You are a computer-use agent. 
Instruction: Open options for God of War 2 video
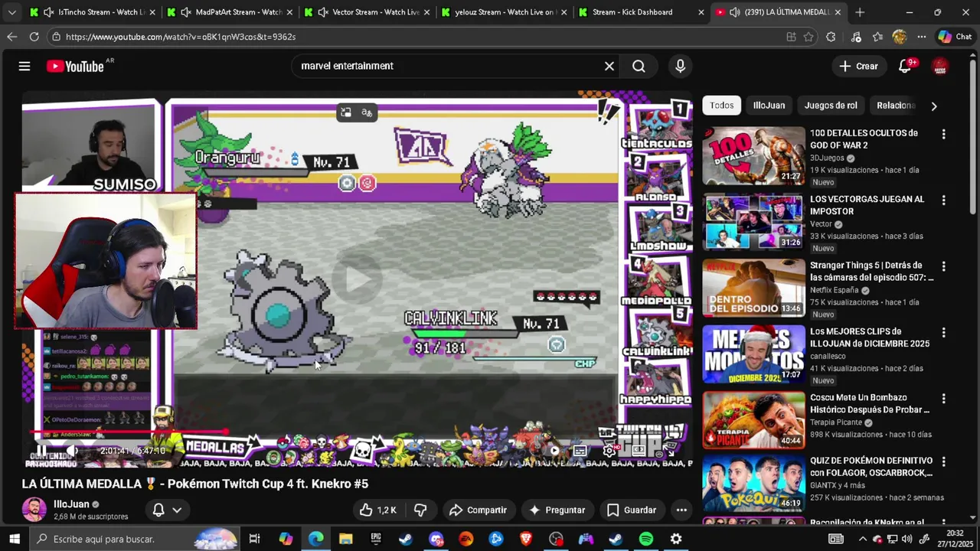coord(943,135)
